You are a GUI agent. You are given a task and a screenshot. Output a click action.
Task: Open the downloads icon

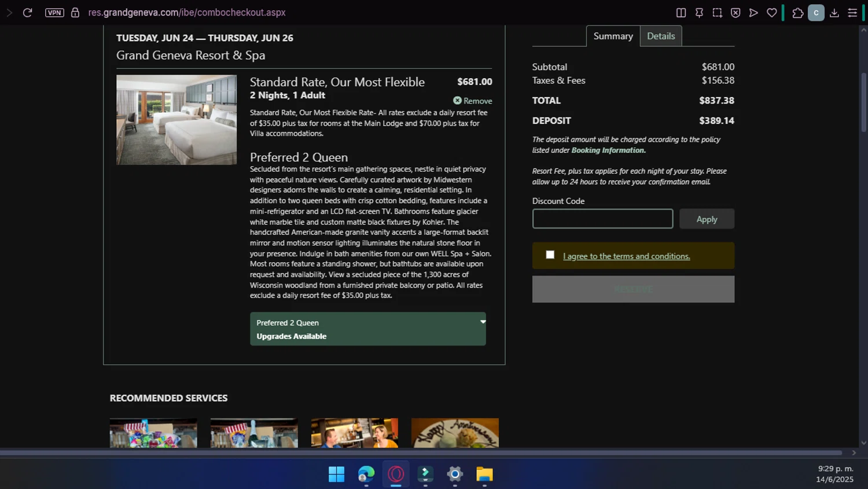(834, 12)
